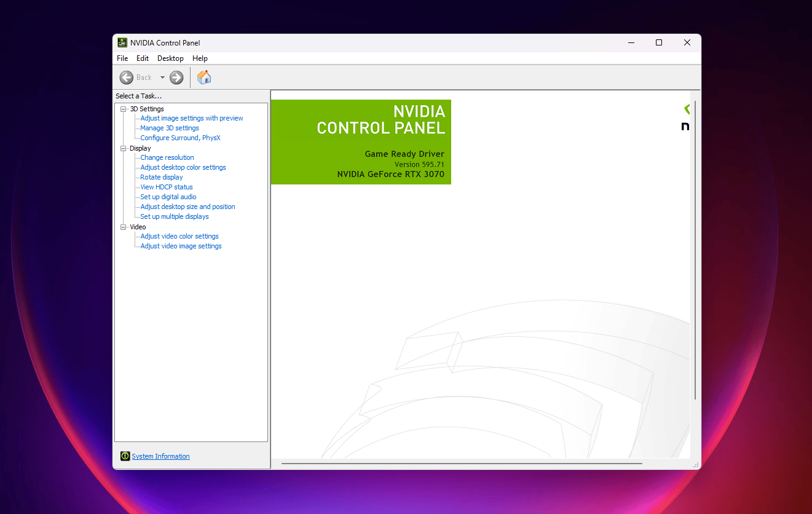Screen dimensions: 812x514
Task: Select Set up multiple displays
Action: (x=175, y=216)
